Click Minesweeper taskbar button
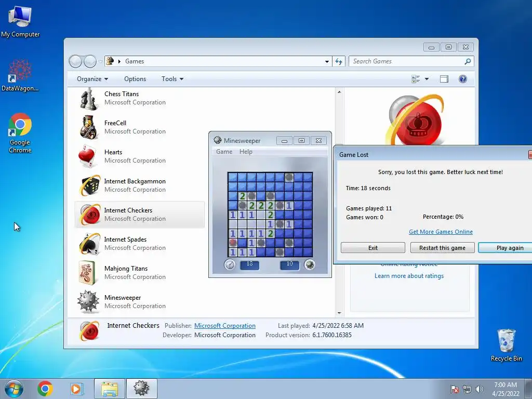The image size is (532, 399). (141, 389)
